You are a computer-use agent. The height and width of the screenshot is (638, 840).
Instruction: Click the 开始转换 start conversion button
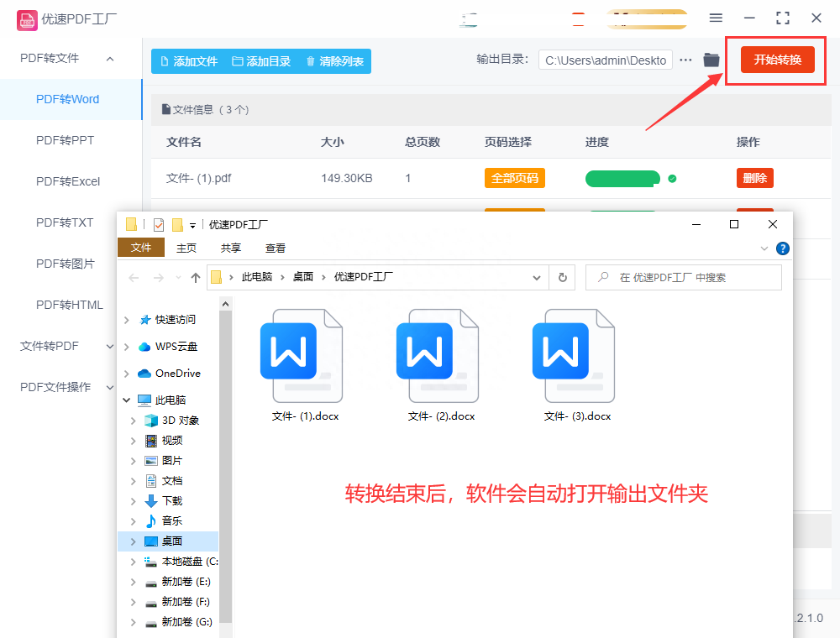point(777,60)
